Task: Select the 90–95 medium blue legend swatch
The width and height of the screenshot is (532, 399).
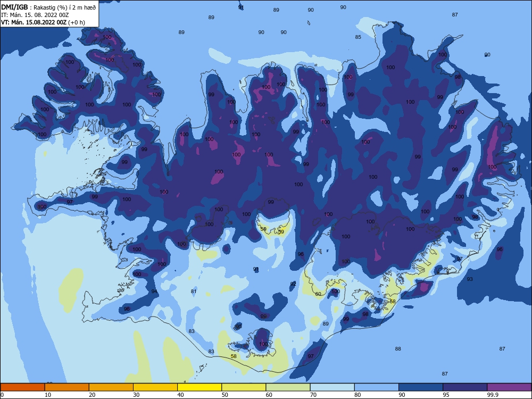Action: pos(421,387)
